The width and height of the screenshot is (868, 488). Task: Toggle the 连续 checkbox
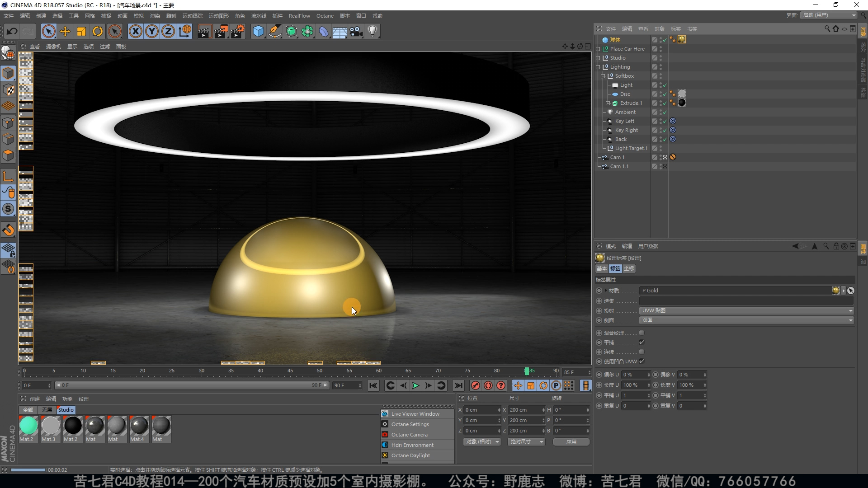click(x=642, y=352)
